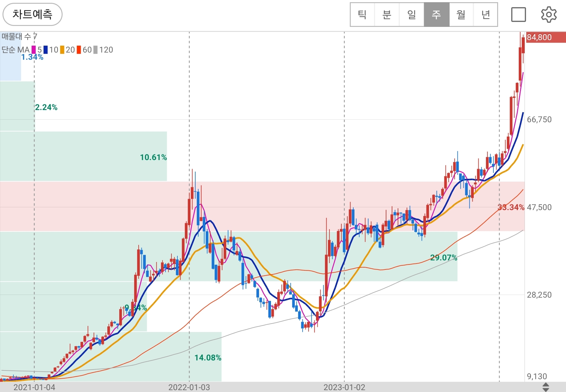Image resolution: width=566 pixels, height=392 pixels.
Task: Click the 9,130 price axis label
Action: pyautogui.click(x=537, y=376)
